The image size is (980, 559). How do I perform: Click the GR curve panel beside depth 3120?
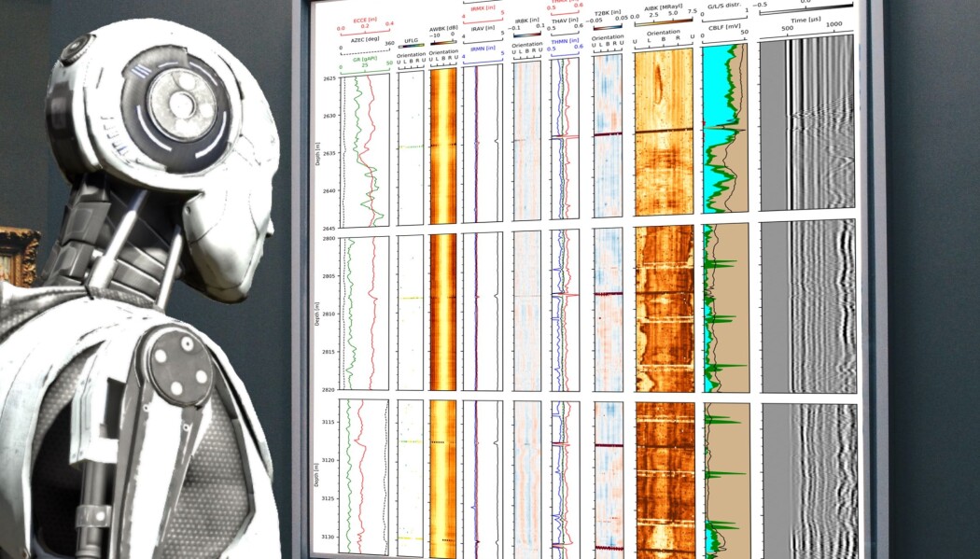(x=364, y=476)
